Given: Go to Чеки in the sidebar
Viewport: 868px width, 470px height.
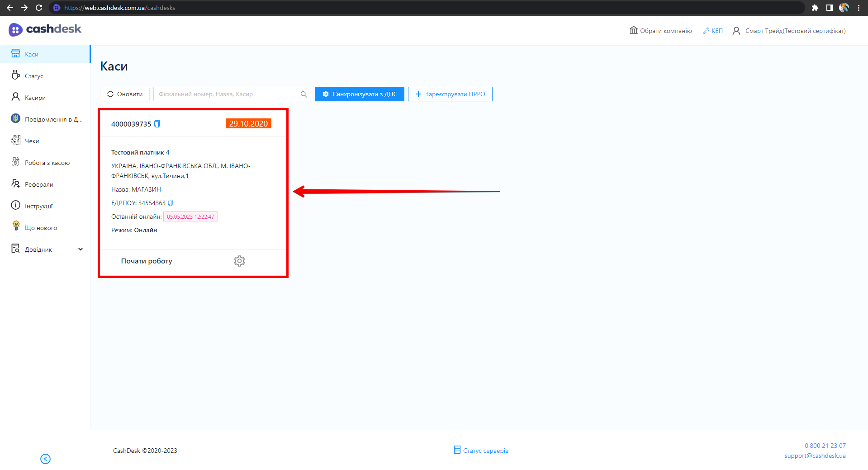Looking at the screenshot, I should [32, 141].
